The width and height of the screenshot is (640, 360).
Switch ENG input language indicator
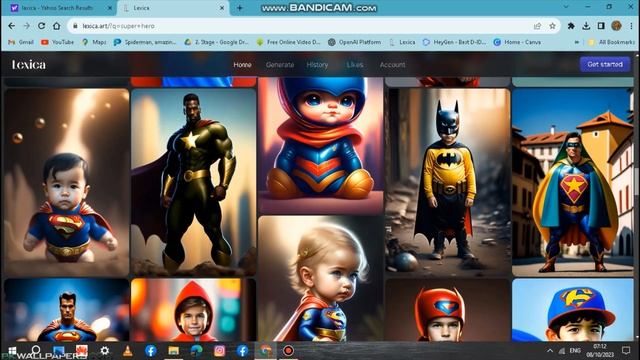tap(575, 351)
